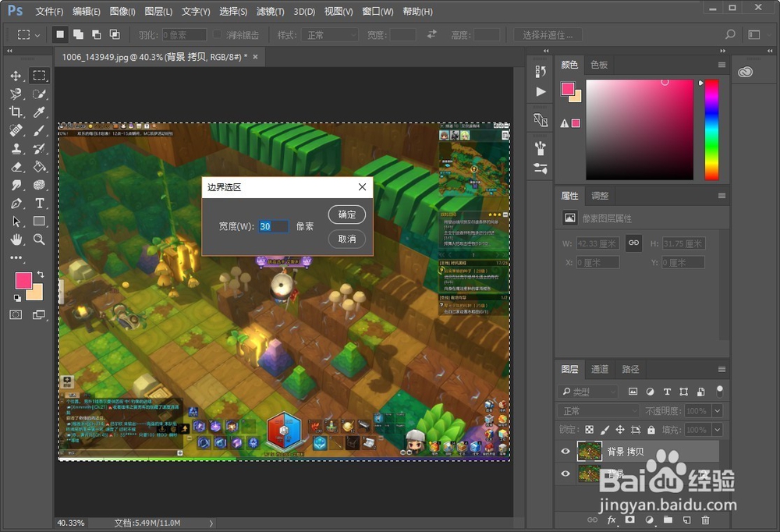Toggle 消除锯齿 anti-alias checkbox
780x532 pixels.
click(217, 34)
